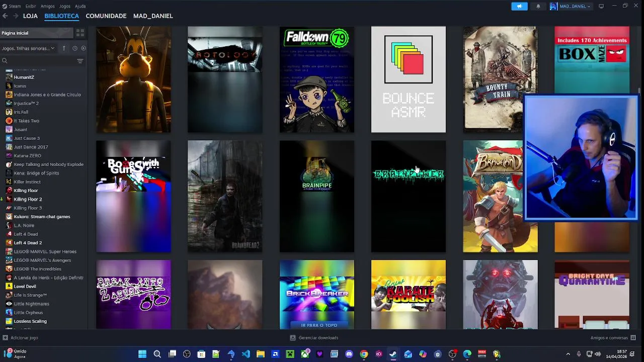Viewport: 644px width, 362px height.
Task: Open the BIBLIOTECA tab
Action: [61, 16]
